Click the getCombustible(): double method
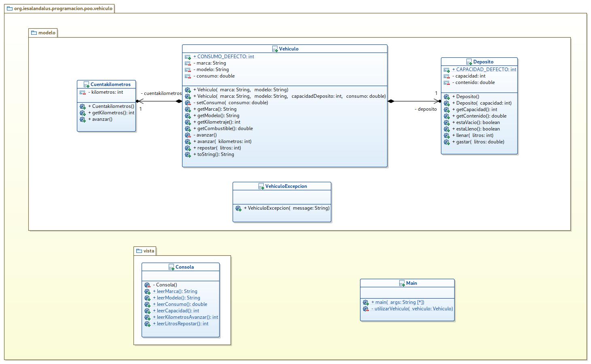This screenshot has height=364, width=591. point(223,128)
